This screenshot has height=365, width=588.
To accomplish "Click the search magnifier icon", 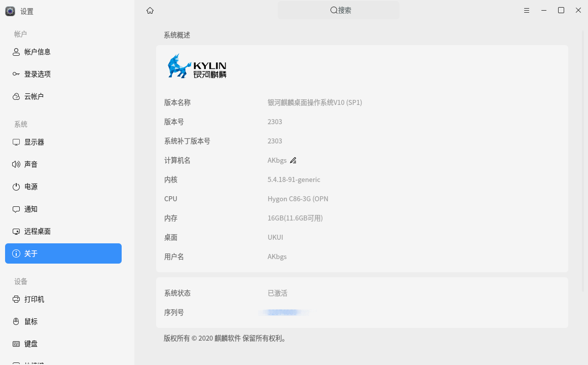I will click(334, 11).
